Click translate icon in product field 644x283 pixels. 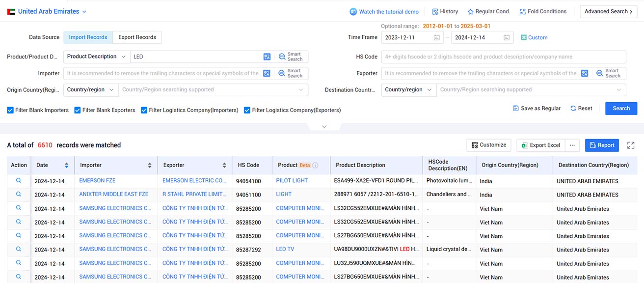[x=267, y=57]
